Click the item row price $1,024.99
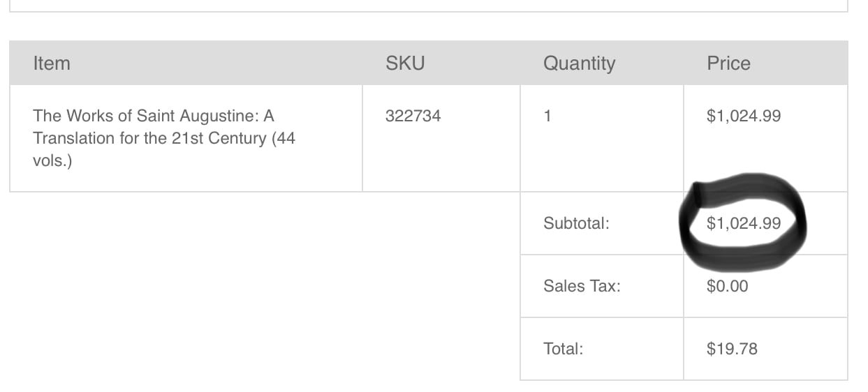The height and width of the screenshot is (392, 868). pyautogui.click(x=744, y=116)
